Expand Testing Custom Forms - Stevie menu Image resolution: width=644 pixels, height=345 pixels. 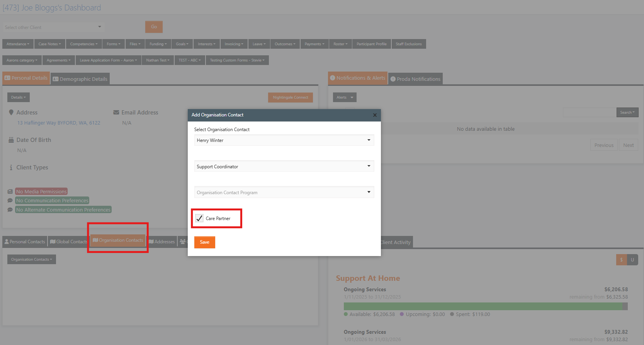237,60
